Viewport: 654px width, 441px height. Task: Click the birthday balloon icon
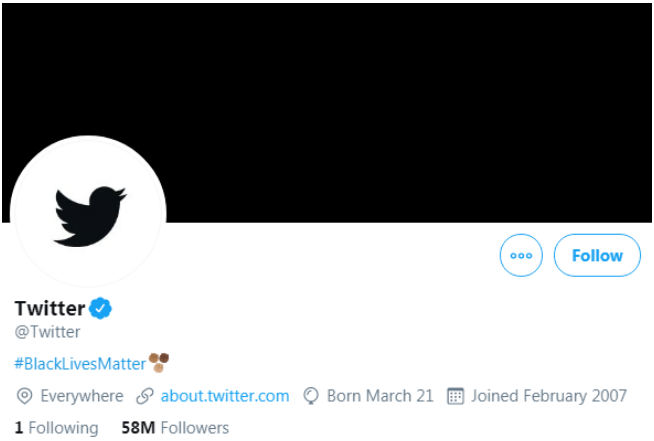pyautogui.click(x=310, y=396)
